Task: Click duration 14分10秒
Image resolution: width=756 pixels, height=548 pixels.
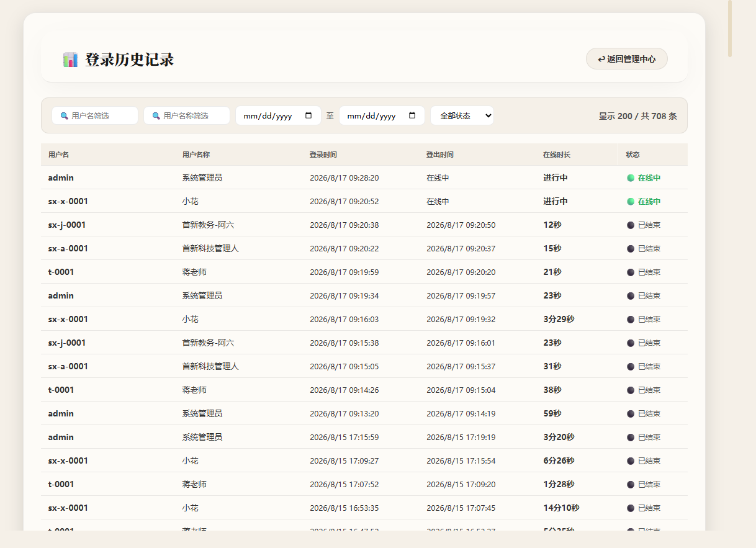Action: (x=561, y=508)
